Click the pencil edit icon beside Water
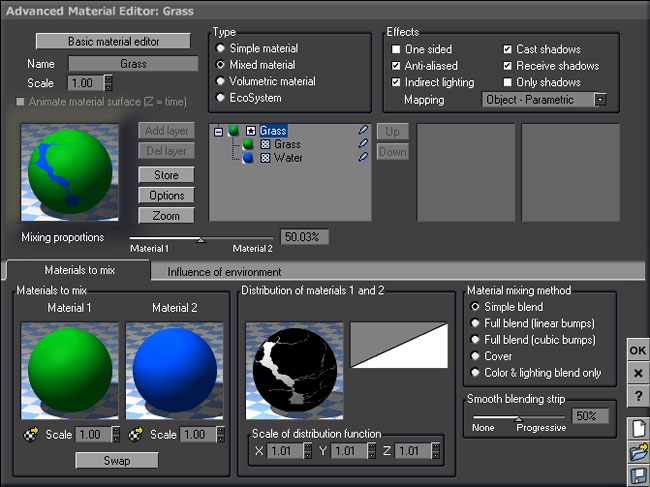This screenshot has height=487, width=650. pyautogui.click(x=363, y=157)
